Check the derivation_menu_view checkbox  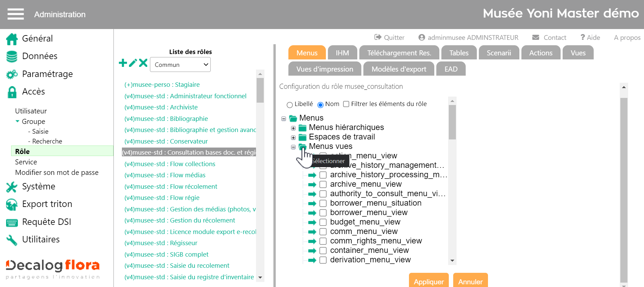pos(323,260)
